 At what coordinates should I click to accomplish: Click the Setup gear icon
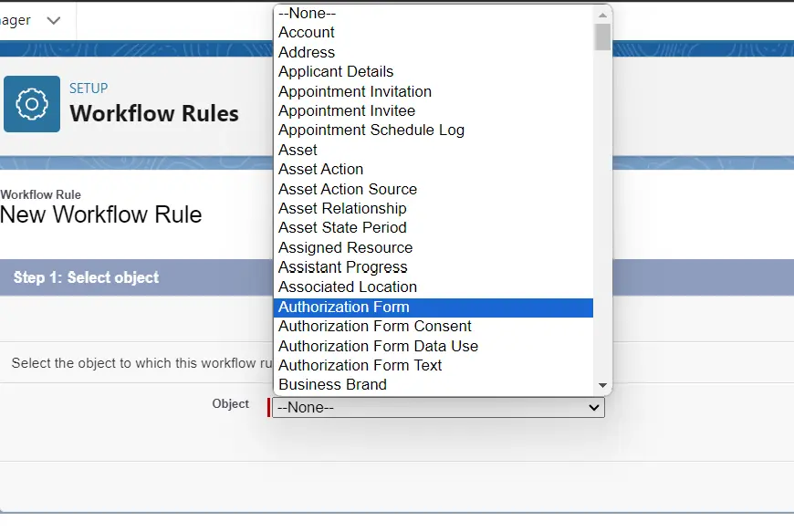tap(32, 104)
